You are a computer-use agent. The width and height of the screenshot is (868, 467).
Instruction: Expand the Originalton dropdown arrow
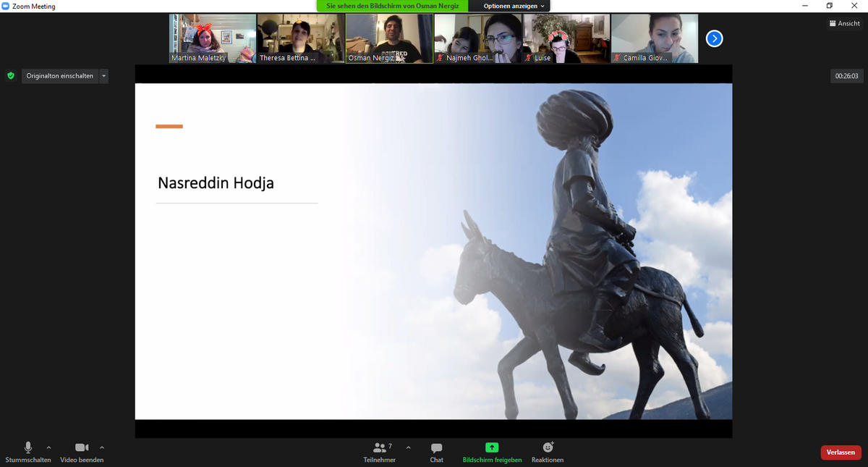pyautogui.click(x=104, y=75)
